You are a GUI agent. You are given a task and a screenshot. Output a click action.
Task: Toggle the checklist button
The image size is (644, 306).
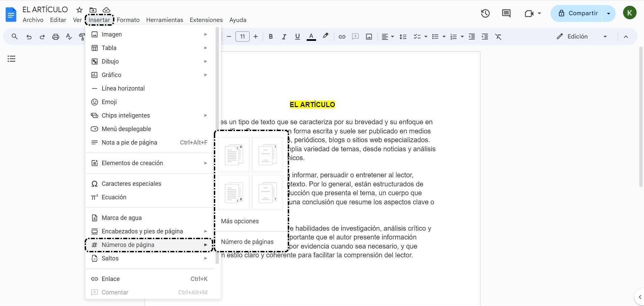[x=417, y=36]
